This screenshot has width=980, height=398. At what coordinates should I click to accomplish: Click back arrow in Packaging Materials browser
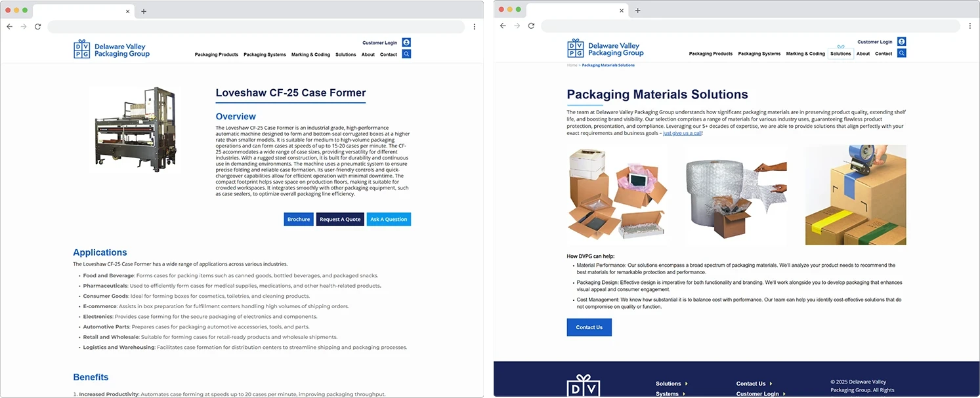pos(503,26)
